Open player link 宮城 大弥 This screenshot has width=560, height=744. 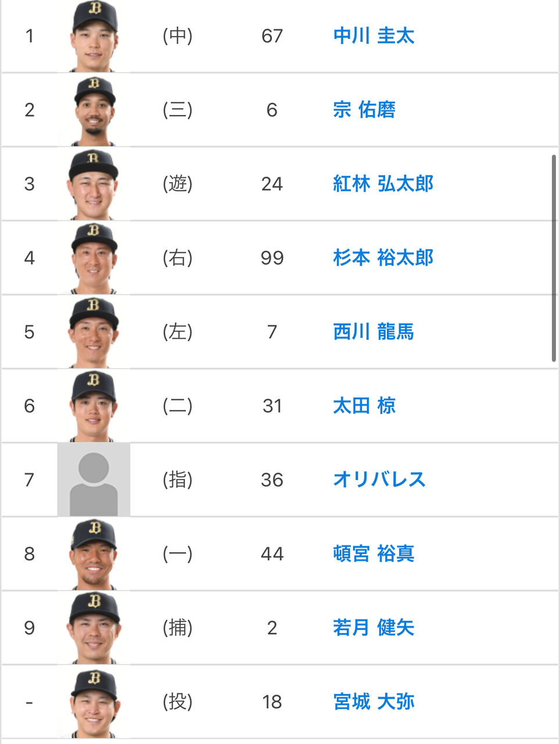(x=374, y=702)
